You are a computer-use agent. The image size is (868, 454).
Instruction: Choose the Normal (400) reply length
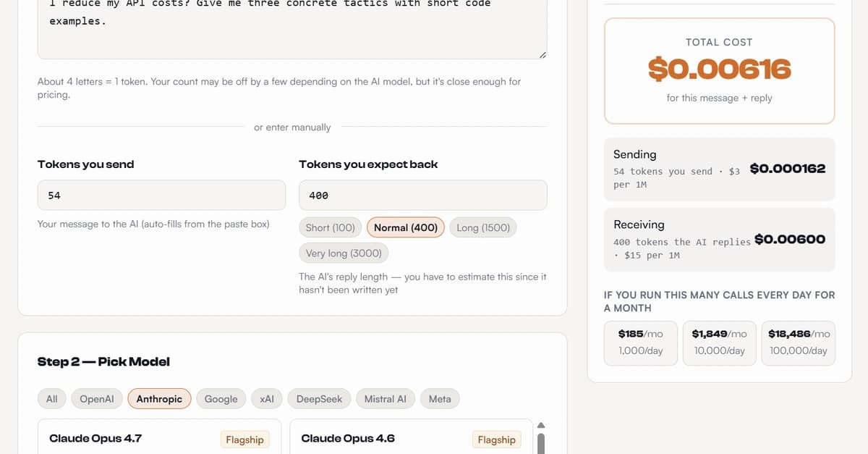[x=405, y=227]
